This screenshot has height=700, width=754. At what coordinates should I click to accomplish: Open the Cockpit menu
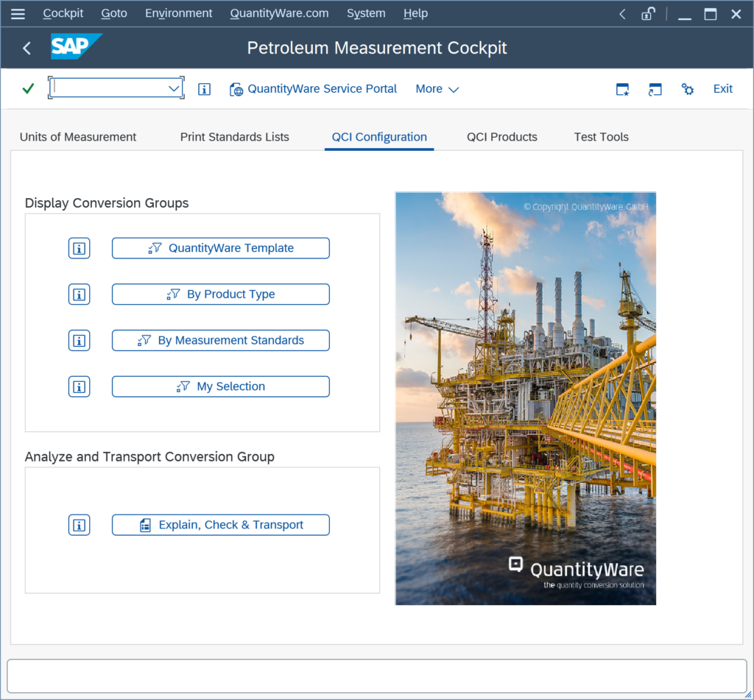click(x=63, y=13)
